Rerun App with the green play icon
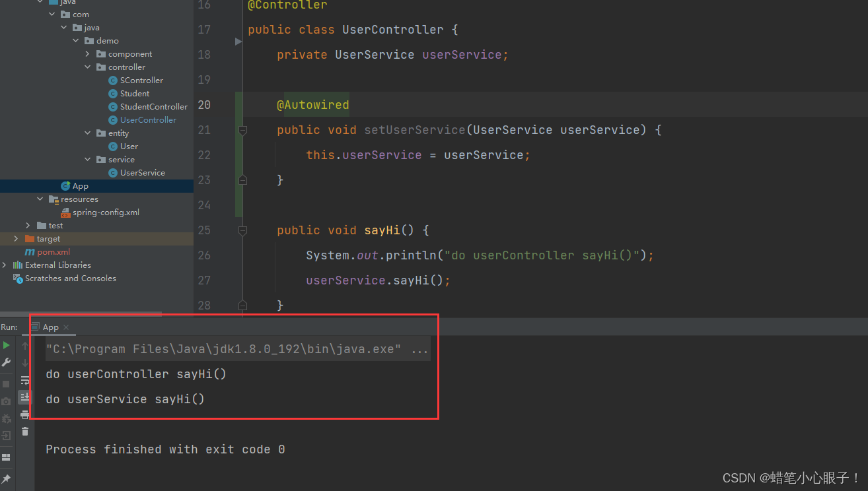This screenshot has width=868, height=491. 6,345
